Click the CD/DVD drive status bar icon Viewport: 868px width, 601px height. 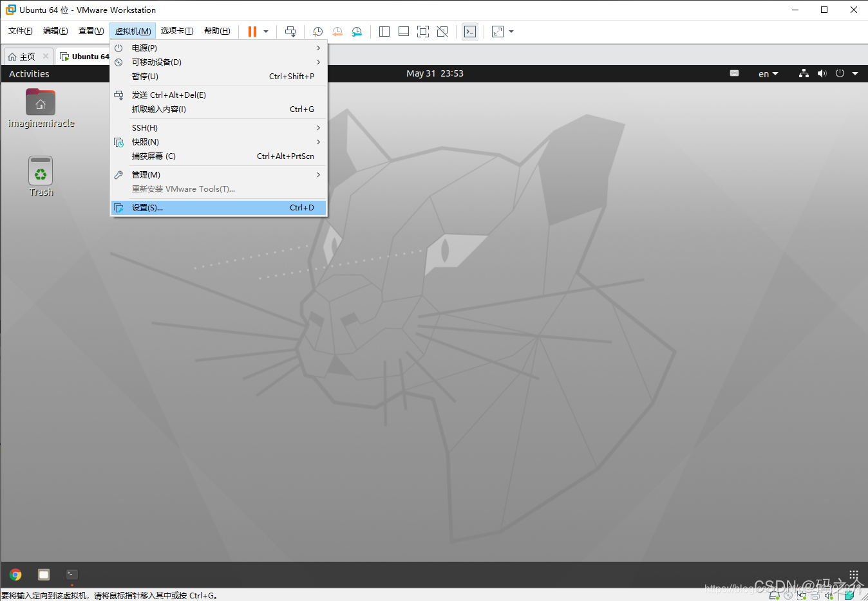[788, 595]
